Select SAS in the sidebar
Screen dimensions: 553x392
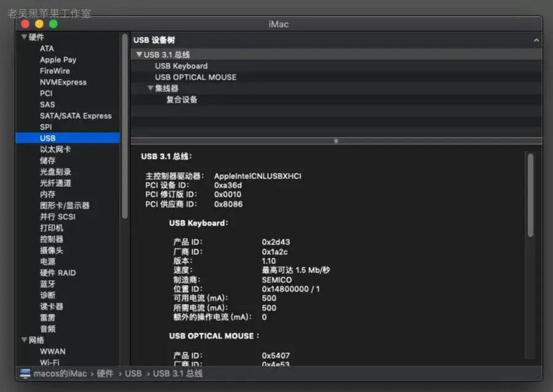(47, 104)
